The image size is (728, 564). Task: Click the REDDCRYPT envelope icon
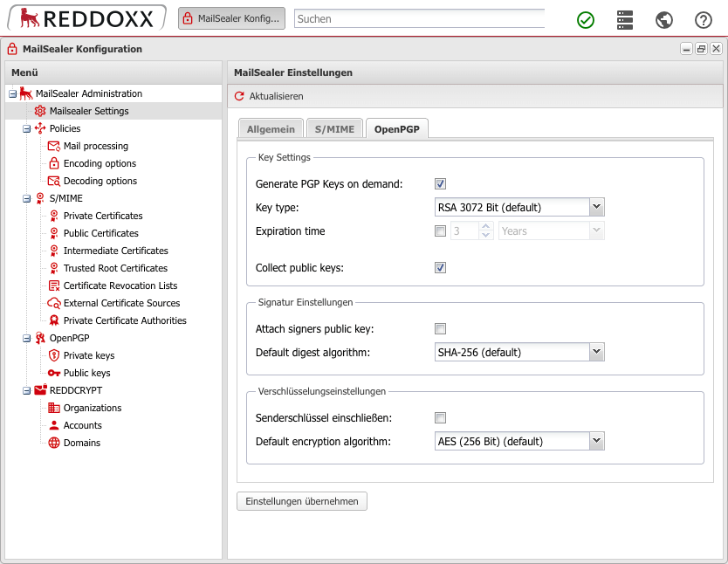tap(40, 390)
